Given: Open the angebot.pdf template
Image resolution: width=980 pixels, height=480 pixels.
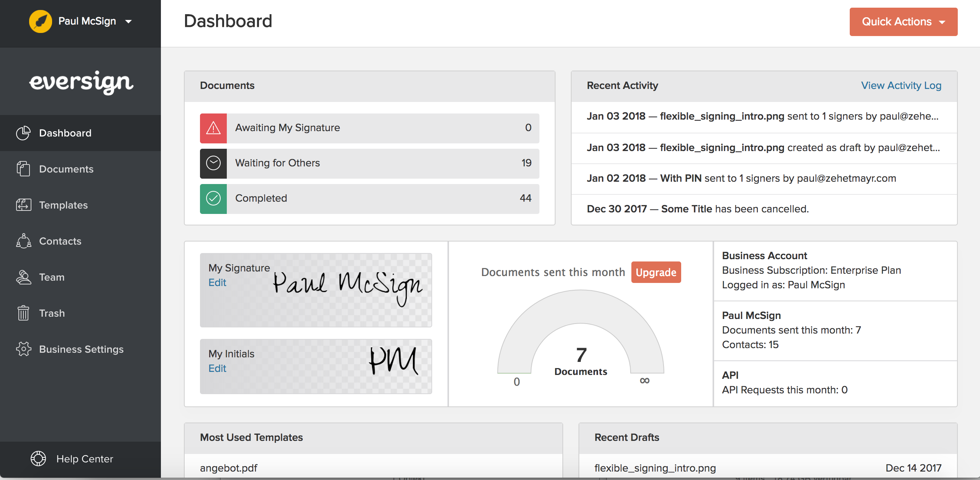Looking at the screenshot, I should point(229,468).
